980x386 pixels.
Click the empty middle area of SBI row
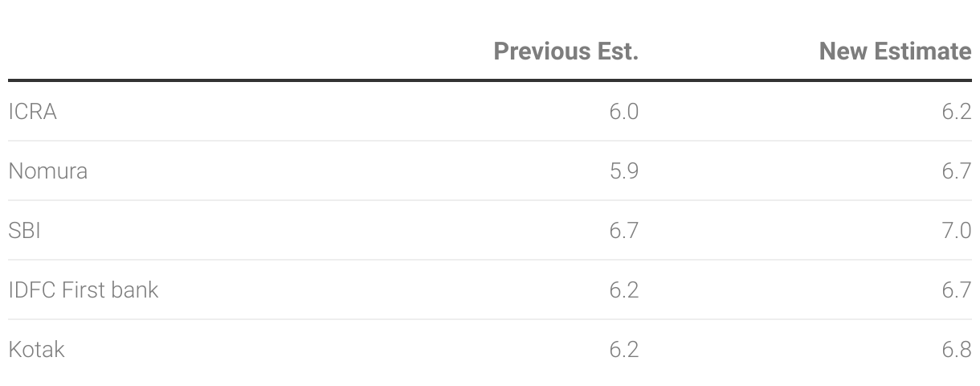[x=321, y=231]
